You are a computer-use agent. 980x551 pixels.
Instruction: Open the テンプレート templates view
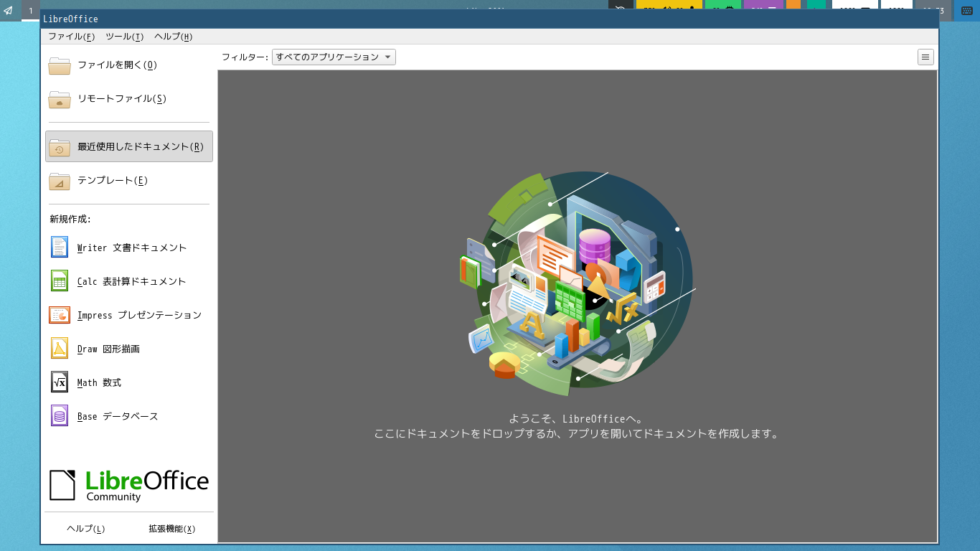pos(129,181)
